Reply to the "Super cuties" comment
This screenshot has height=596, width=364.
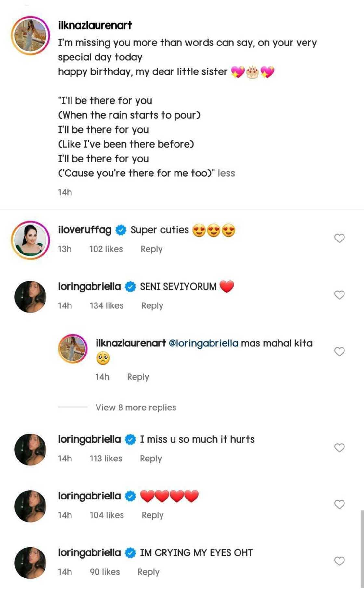coord(151,249)
